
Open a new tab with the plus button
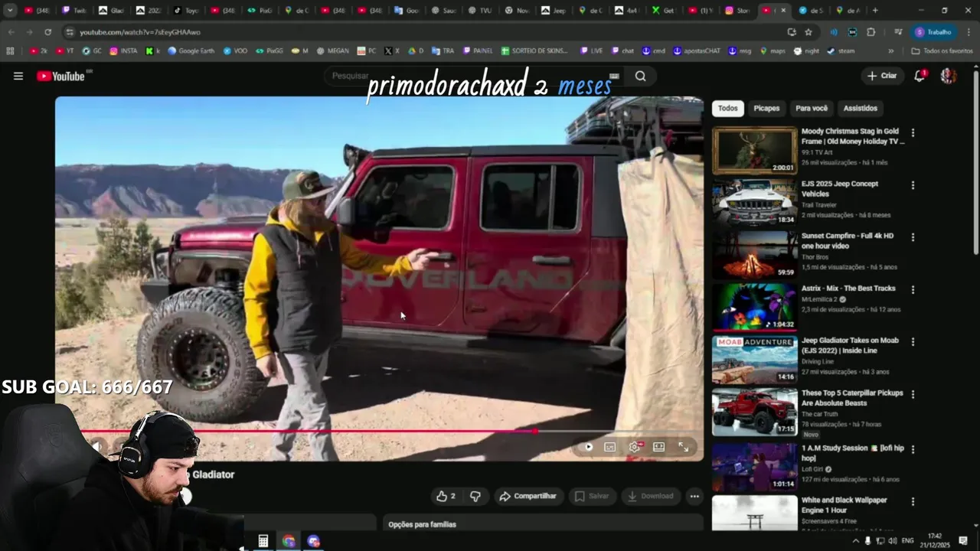pos(875,11)
